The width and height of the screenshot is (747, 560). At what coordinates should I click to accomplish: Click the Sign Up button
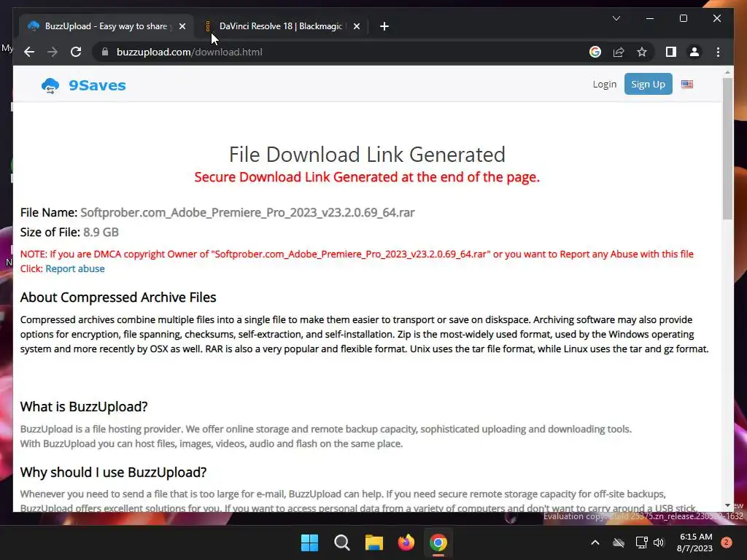coord(648,85)
